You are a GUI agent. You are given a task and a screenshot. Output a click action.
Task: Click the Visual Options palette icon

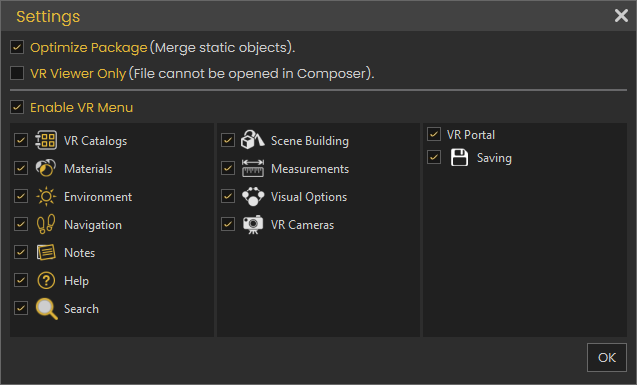(x=253, y=196)
